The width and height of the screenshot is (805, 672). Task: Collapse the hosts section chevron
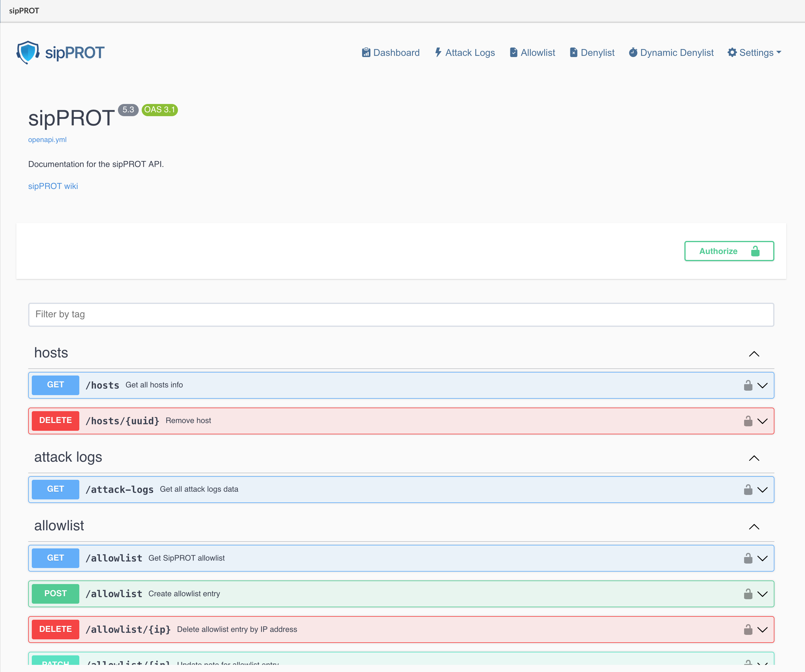pyautogui.click(x=754, y=353)
